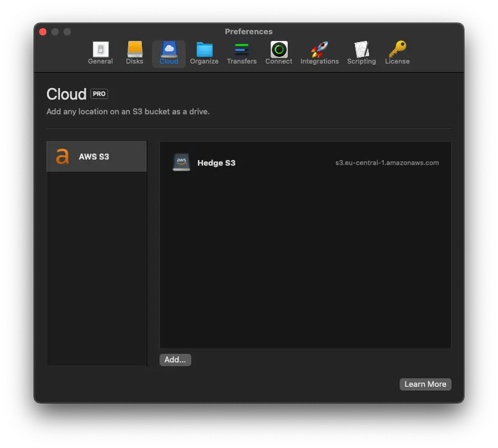Viewport: 498px width, 448px height.
Task: Close the Preferences window
Action: [x=43, y=32]
